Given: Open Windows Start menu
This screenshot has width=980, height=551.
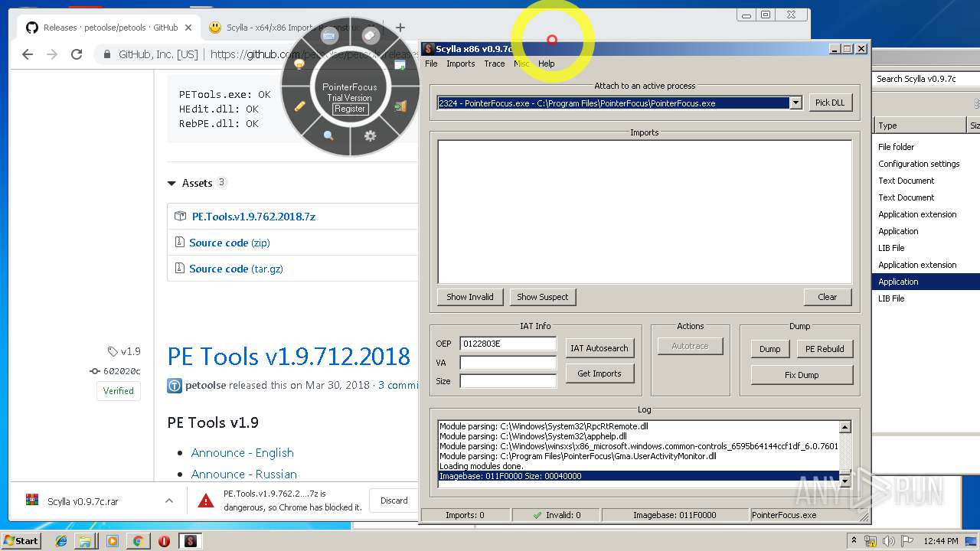Looking at the screenshot, I should pyautogui.click(x=21, y=540).
